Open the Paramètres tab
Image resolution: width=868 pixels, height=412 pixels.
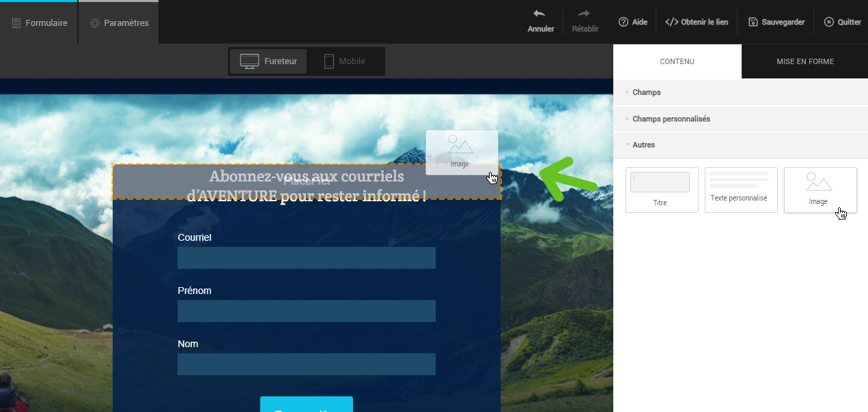[119, 23]
